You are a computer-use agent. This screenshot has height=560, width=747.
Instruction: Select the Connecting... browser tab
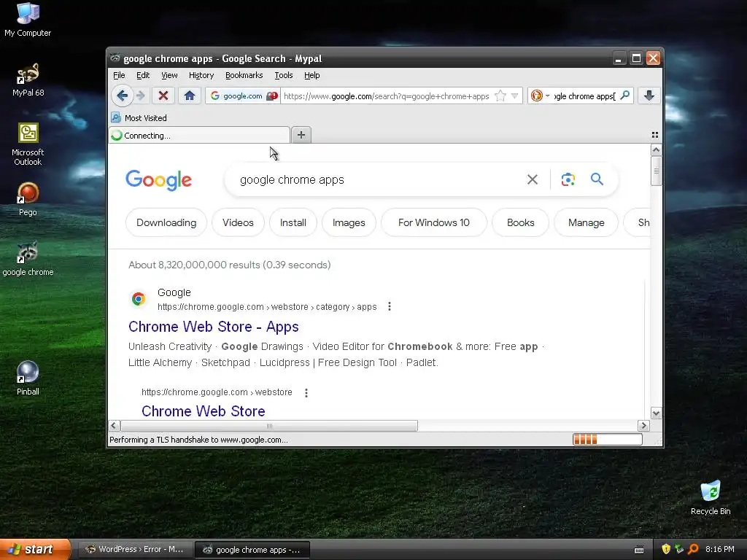[x=199, y=135]
